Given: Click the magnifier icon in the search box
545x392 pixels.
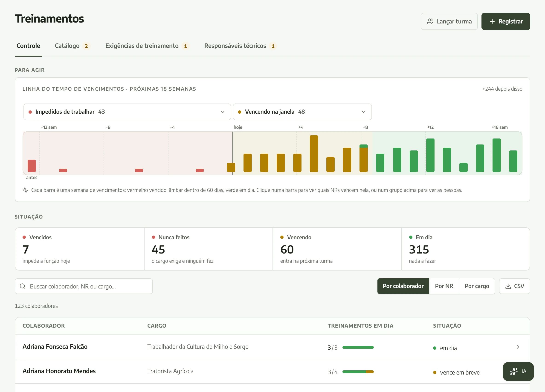Looking at the screenshot, I should click(x=23, y=286).
